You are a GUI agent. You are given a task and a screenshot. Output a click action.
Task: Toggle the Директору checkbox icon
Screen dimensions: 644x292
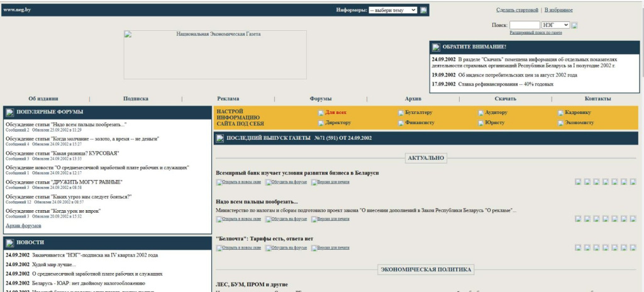[x=321, y=123]
